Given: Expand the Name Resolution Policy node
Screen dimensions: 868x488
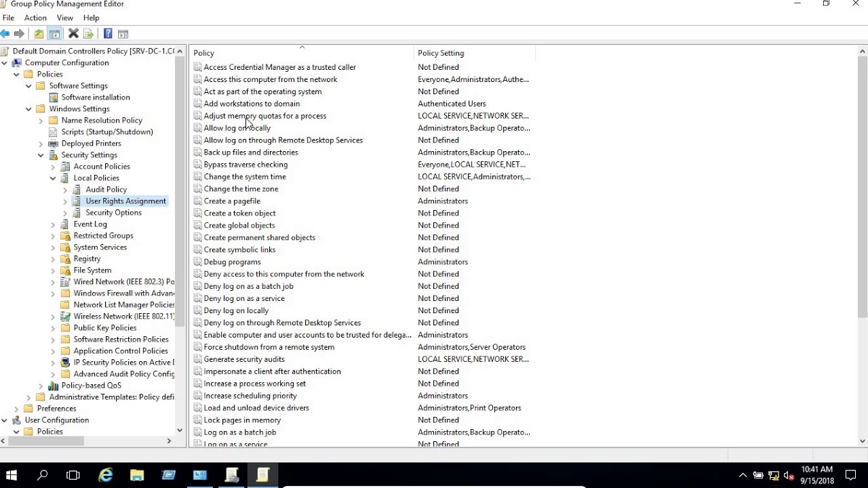Looking at the screenshot, I should [41, 120].
